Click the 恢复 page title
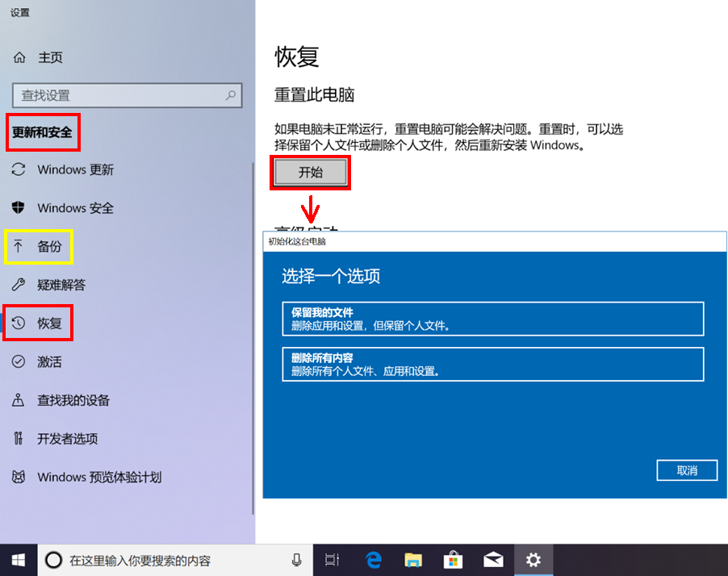 coord(297,57)
